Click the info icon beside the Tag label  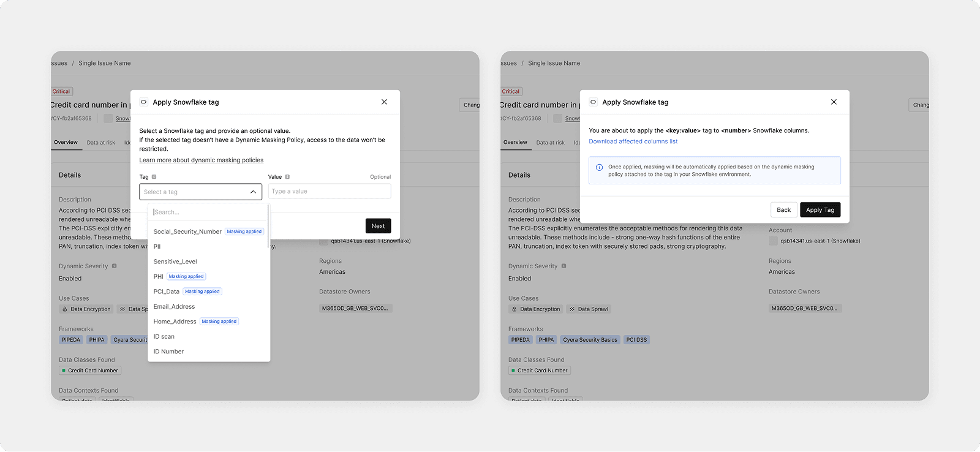[154, 177]
